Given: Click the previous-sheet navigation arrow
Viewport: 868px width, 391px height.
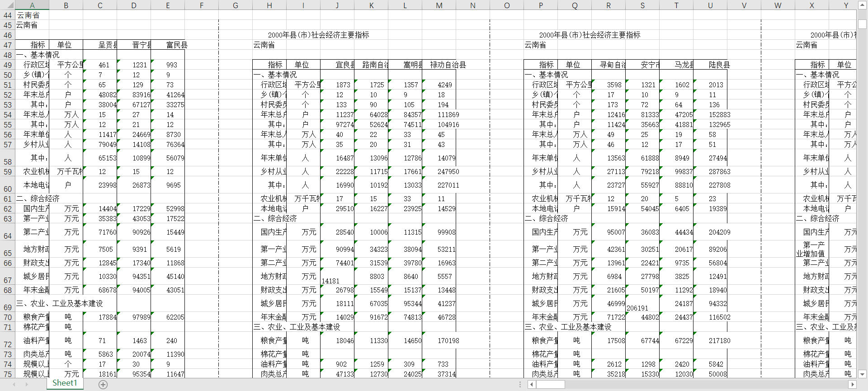Looking at the screenshot, I should (14, 385).
